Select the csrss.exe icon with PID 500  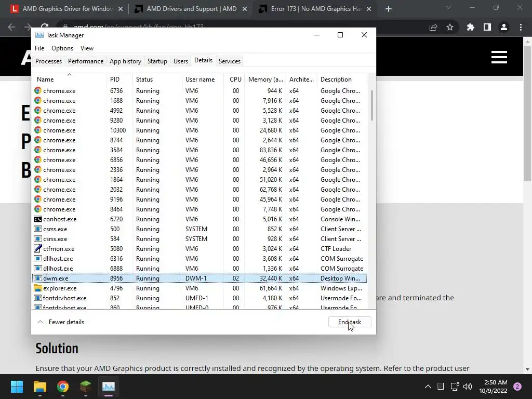37,229
